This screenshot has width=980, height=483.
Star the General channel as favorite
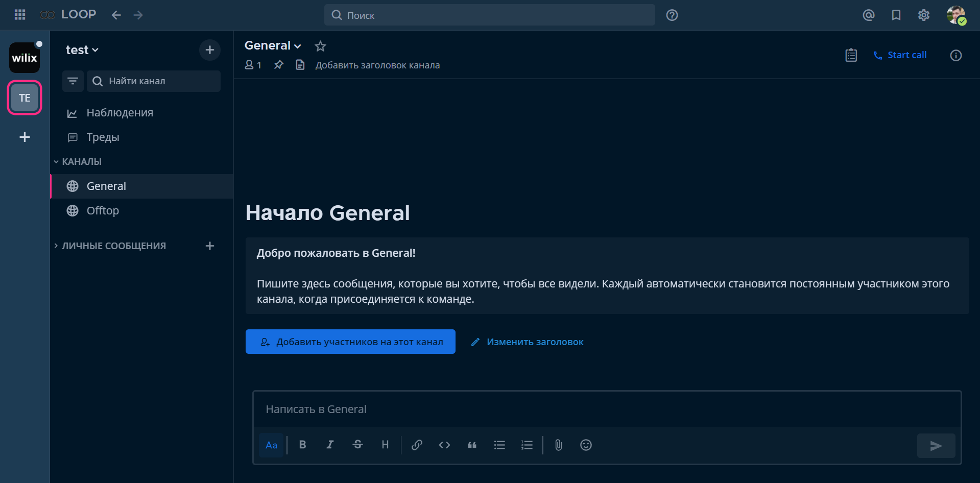tap(320, 46)
